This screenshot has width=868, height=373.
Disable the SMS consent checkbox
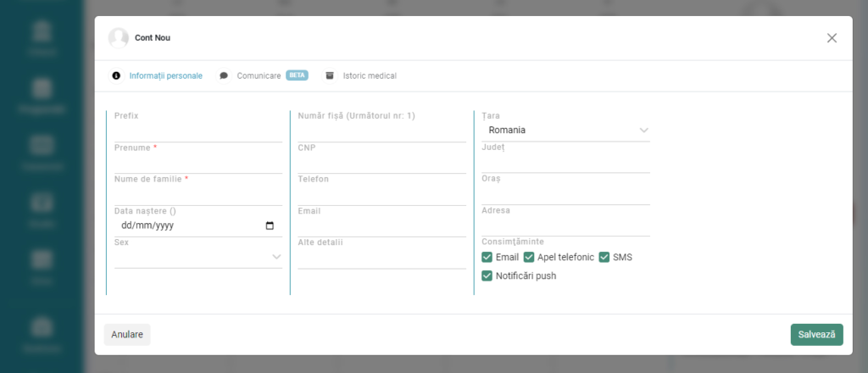tap(604, 257)
